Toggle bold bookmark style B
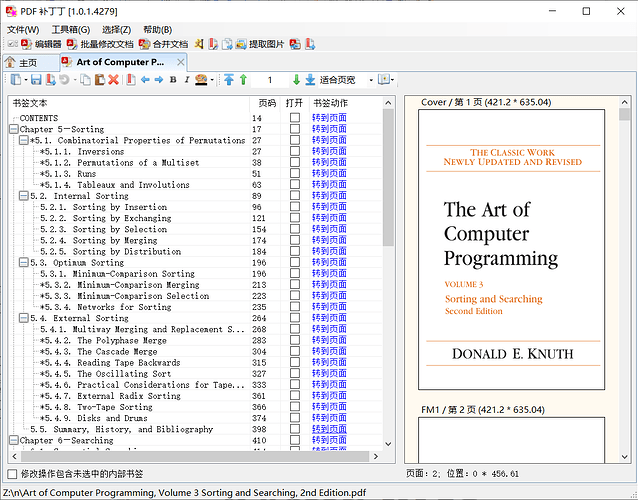The width and height of the screenshot is (638, 500). pyautogui.click(x=173, y=80)
